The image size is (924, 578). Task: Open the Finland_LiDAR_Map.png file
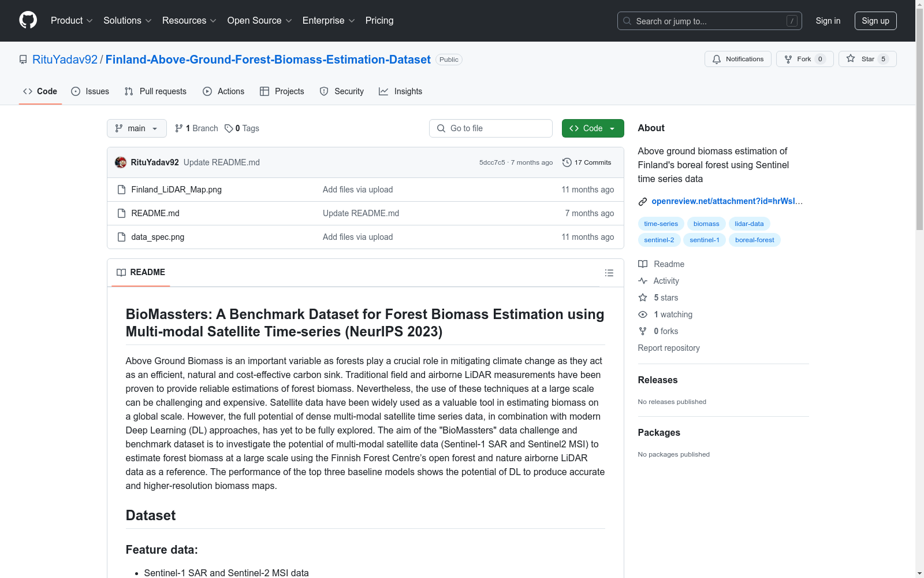point(177,190)
